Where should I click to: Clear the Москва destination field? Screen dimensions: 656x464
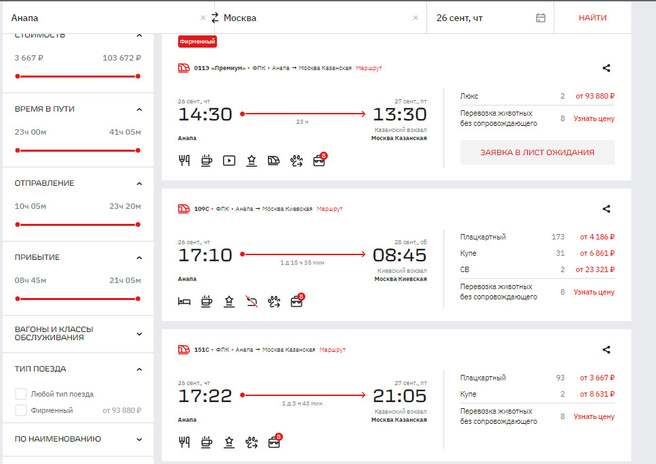(x=415, y=18)
